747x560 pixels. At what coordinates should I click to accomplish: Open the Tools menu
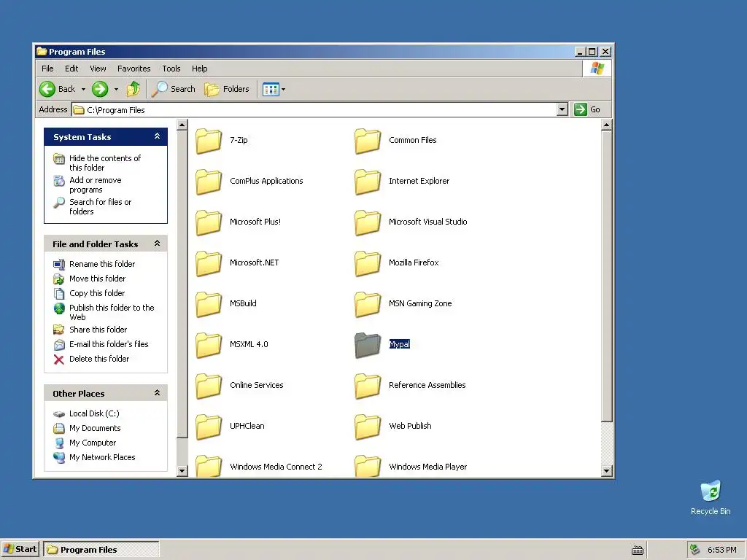[171, 69]
